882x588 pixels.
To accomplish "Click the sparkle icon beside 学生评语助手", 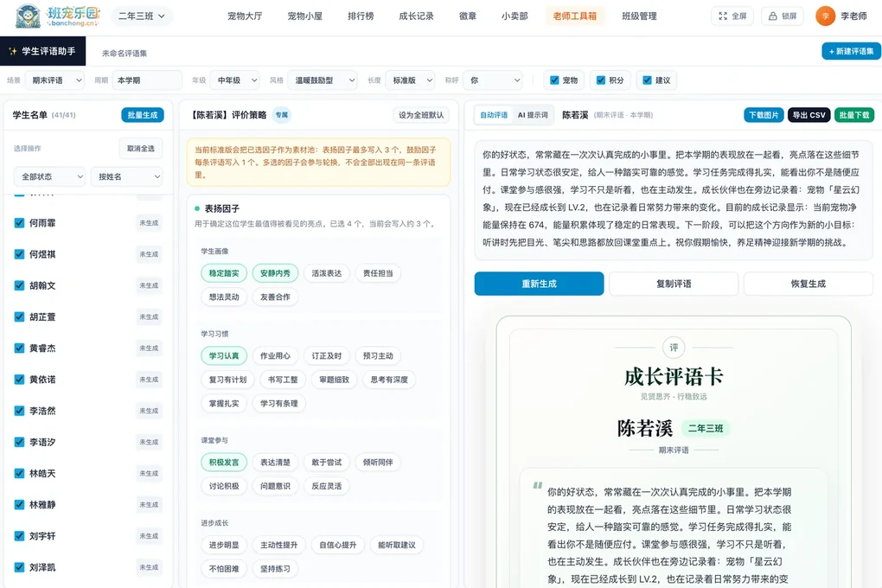I will (12, 51).
